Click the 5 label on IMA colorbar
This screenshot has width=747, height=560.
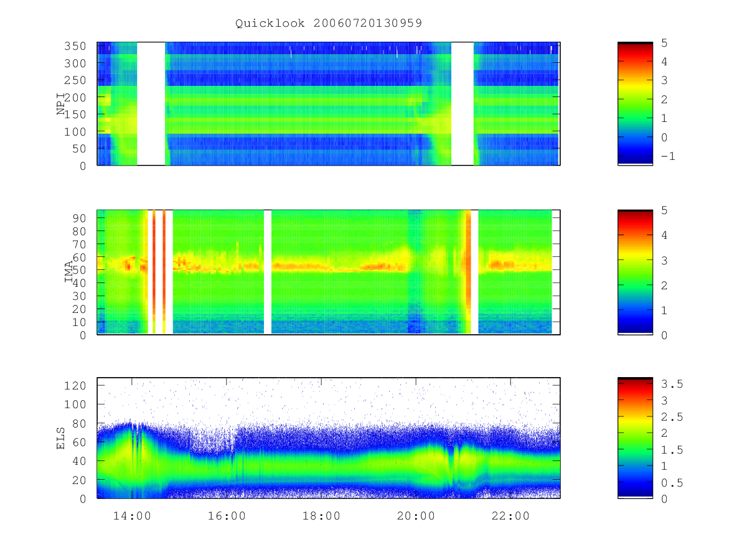point(664,210)
